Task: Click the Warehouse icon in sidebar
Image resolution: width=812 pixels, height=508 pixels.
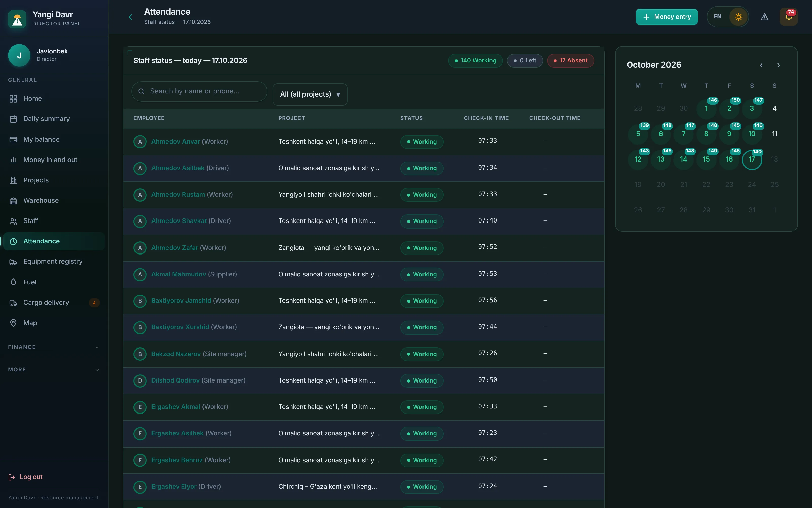Action: 13,201
